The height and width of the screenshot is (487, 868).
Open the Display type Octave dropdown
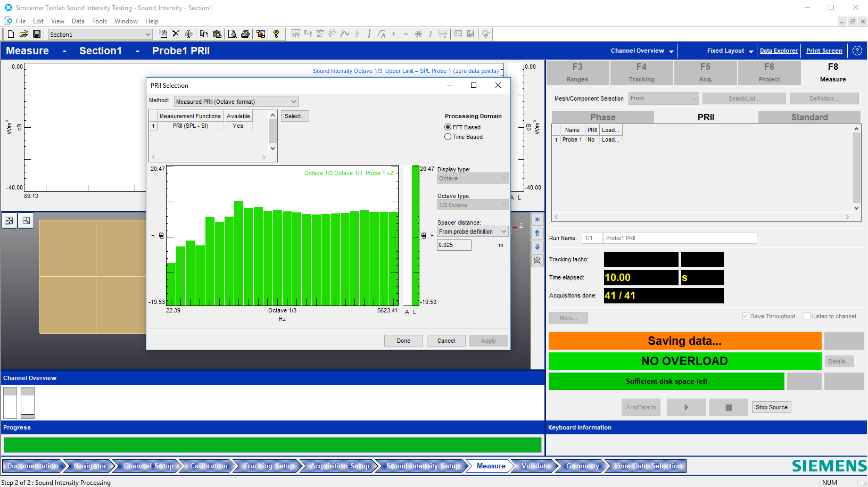tap(473, 178)
